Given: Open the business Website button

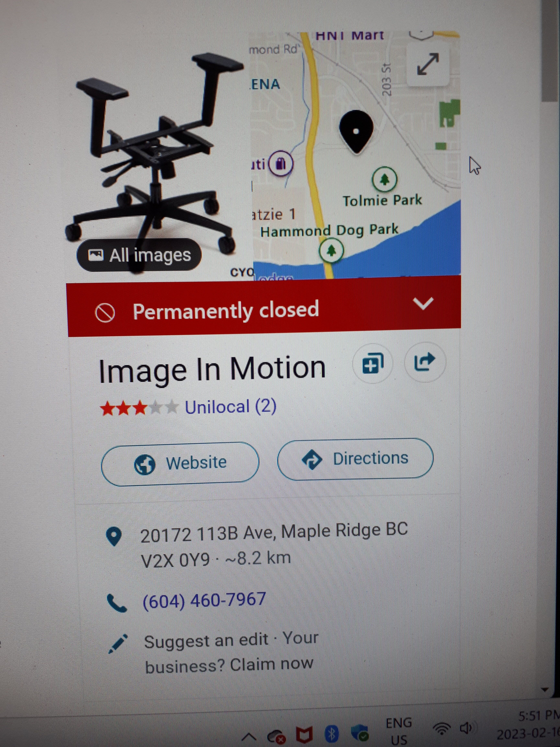Looking at the screenshot, I should (180, 463).
